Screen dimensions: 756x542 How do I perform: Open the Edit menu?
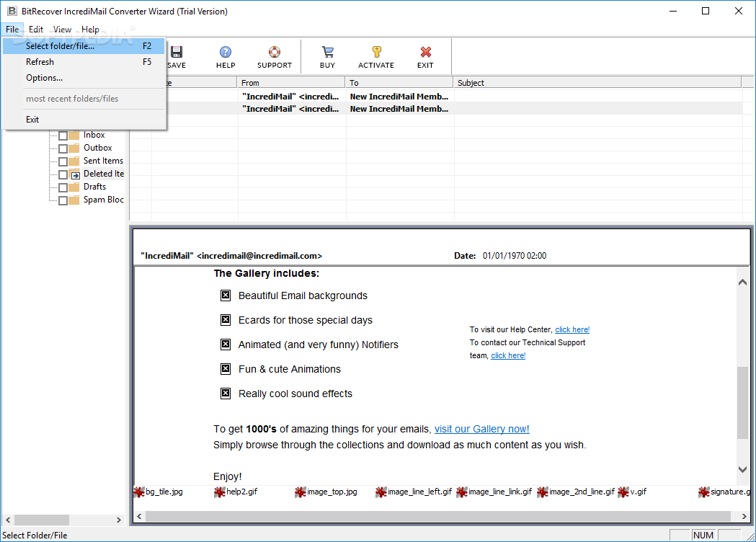[36, 30]
